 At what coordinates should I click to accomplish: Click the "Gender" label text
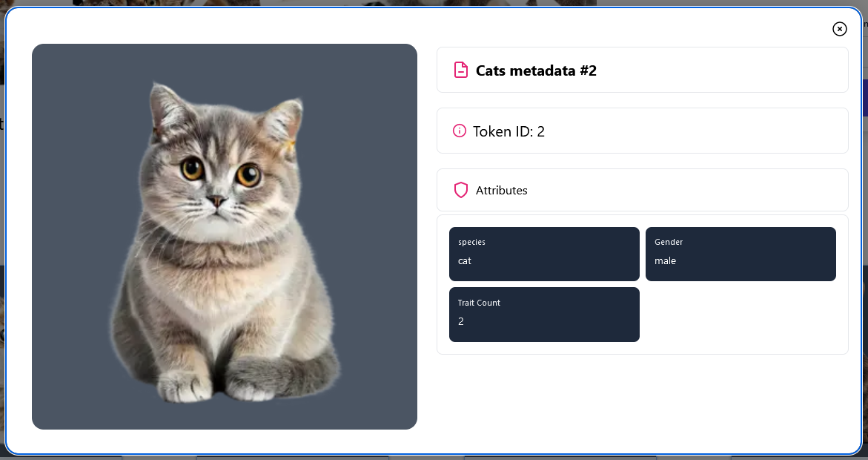pyautogui.click(x=668, y=242)
